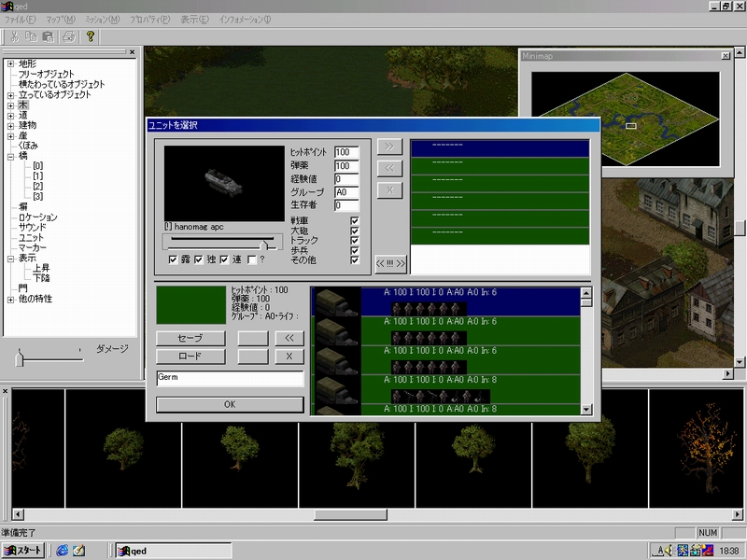Click the camera-like tray icon
The image size is (747, 560).
point(695,551)
